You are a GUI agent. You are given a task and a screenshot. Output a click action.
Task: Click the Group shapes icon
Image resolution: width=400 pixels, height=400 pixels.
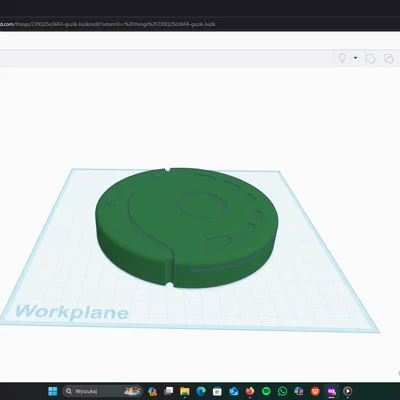coord(370,59)
